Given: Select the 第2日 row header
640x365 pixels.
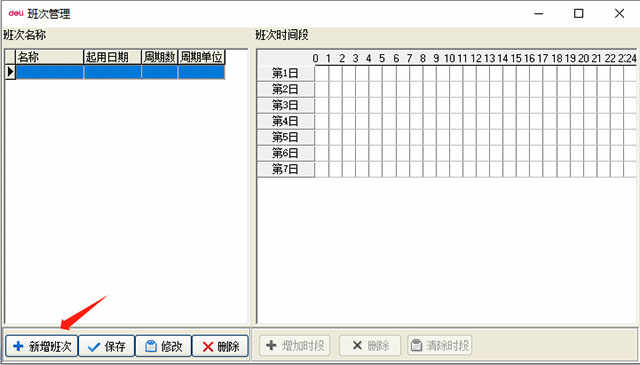Looking at the screenshot, I should point(286,89).
